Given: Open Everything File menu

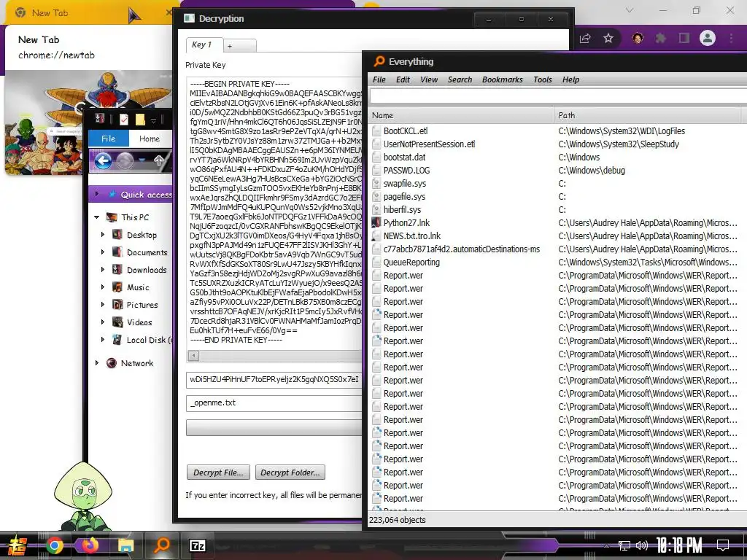Looking at the screenshot, I should (x=379, y=79).
